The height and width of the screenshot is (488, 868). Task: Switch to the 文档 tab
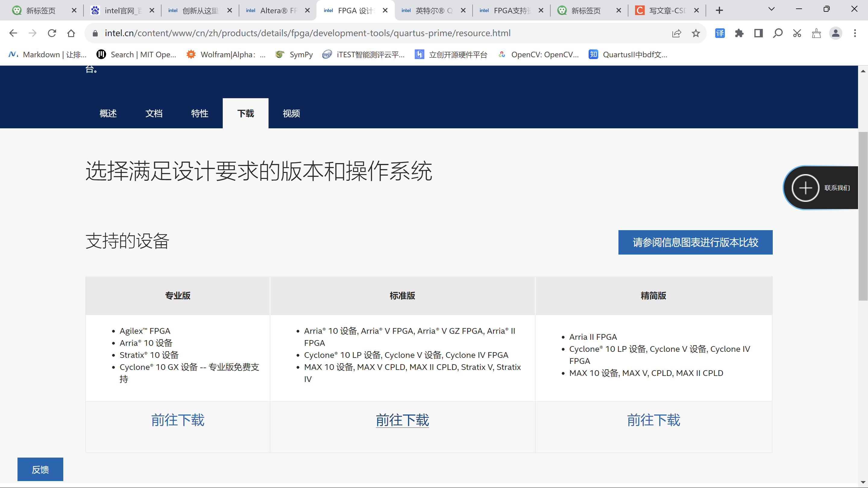click(154, 114)
